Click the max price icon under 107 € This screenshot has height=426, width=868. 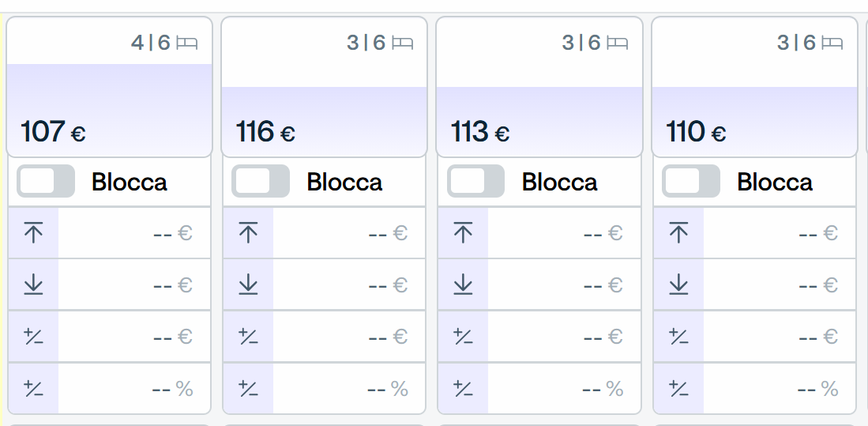[34, 232]
